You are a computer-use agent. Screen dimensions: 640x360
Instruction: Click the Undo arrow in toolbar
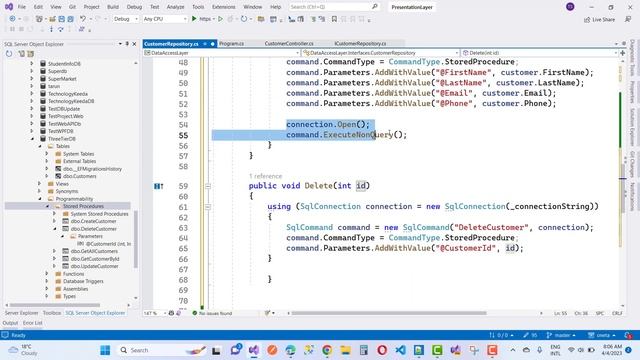tap(83, 19)
